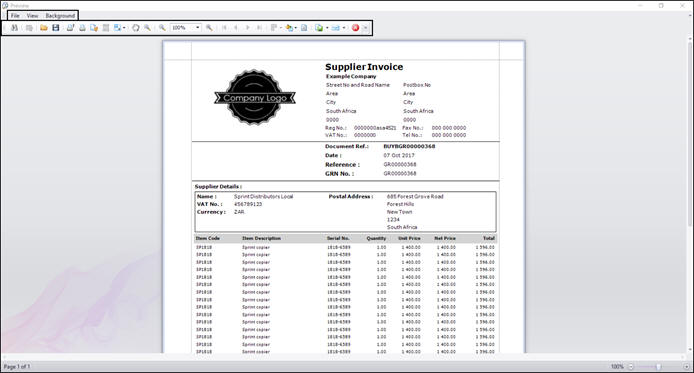Expand the page background color dropdown
This screenshot has width=694, height=373.
pyautogui.click(x=296, y=27)
